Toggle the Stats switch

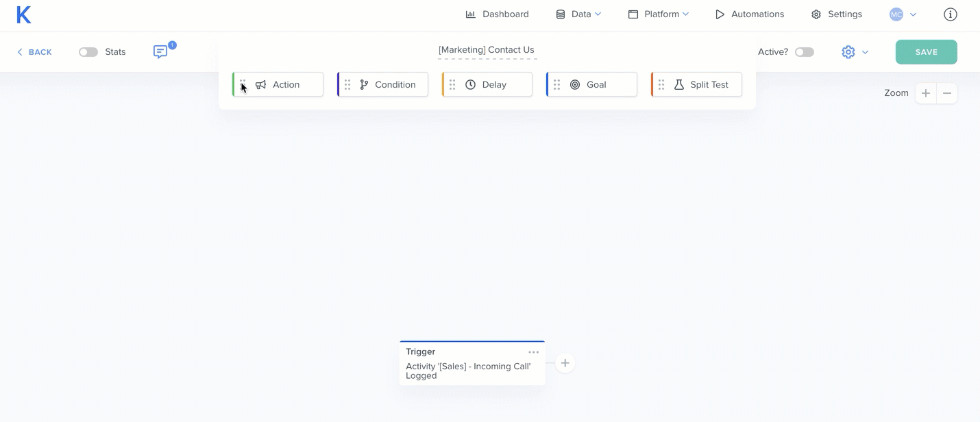tap(88, 52)
